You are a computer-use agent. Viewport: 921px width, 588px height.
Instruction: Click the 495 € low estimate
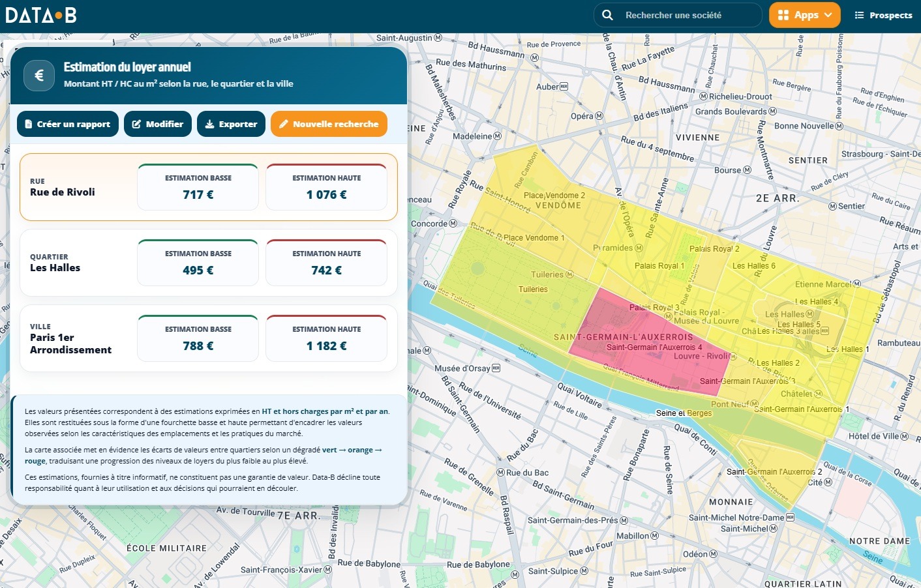[x=198, y=270]
